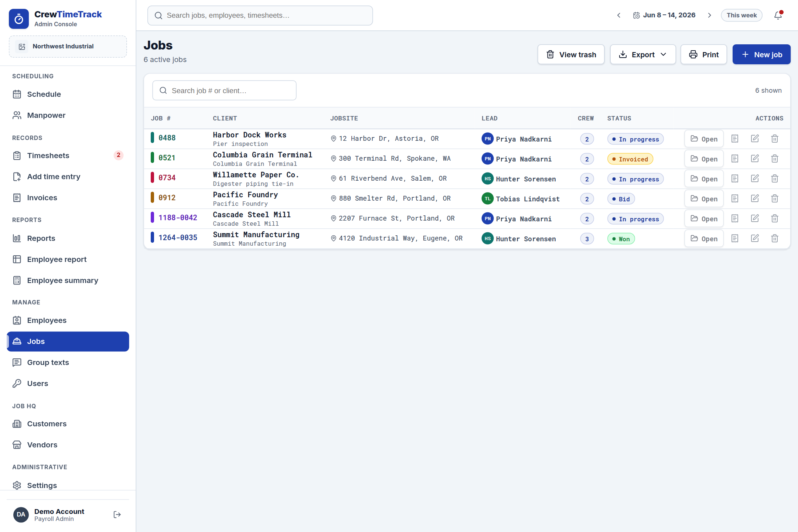The width and height of the screenshot is (798, 532).
Task: Open Manpower in sidebar
Action: pos(68,115)
